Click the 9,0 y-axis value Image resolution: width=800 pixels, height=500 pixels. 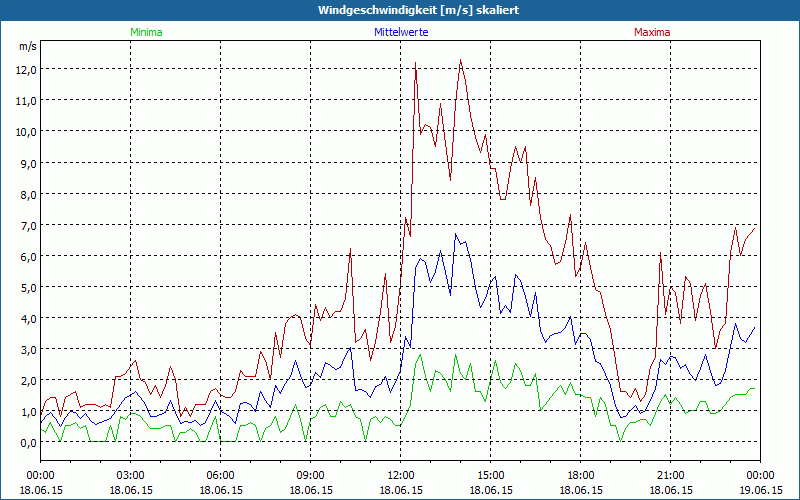click(x=28, y=163)
